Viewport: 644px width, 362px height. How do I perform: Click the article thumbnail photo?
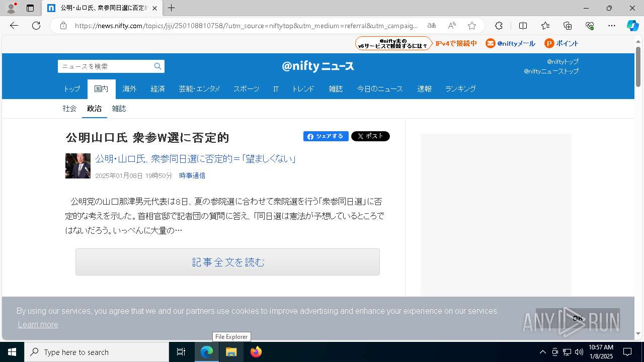78,166
